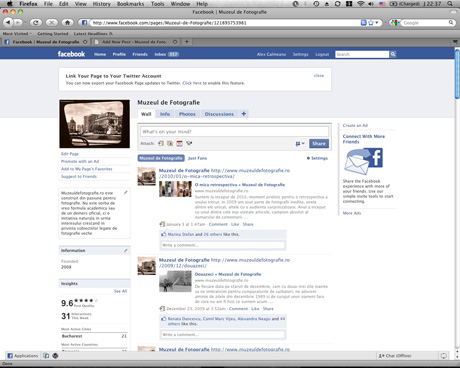
Task: Open the tab list arrow at the tab bar end
Action: point(455,42)
